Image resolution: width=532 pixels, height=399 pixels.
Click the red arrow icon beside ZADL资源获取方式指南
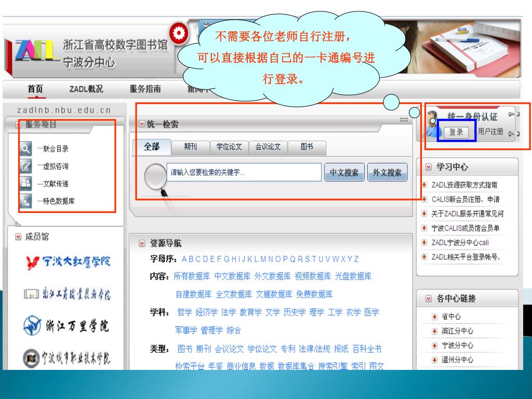(424, 185)
